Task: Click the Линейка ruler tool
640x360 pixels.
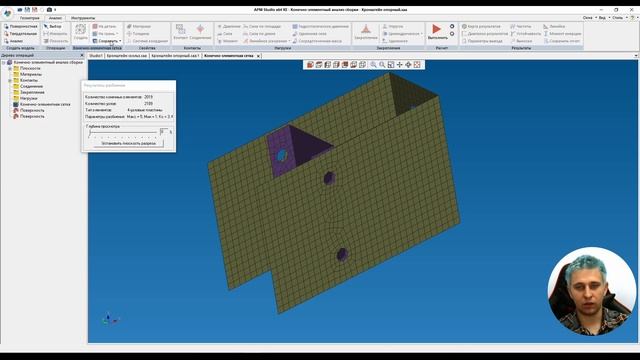Action: (554, 26)
